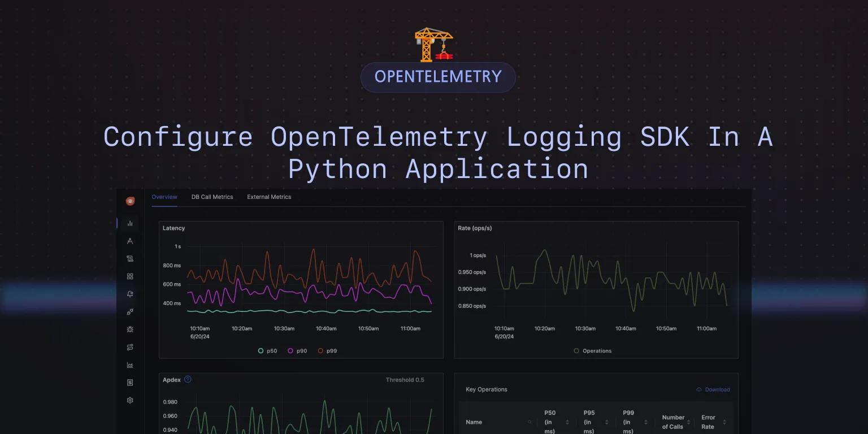This screenshot has height=434, width=868.
Task: Toggle the Operations legend color marker
Action: [x=576, y=351]
